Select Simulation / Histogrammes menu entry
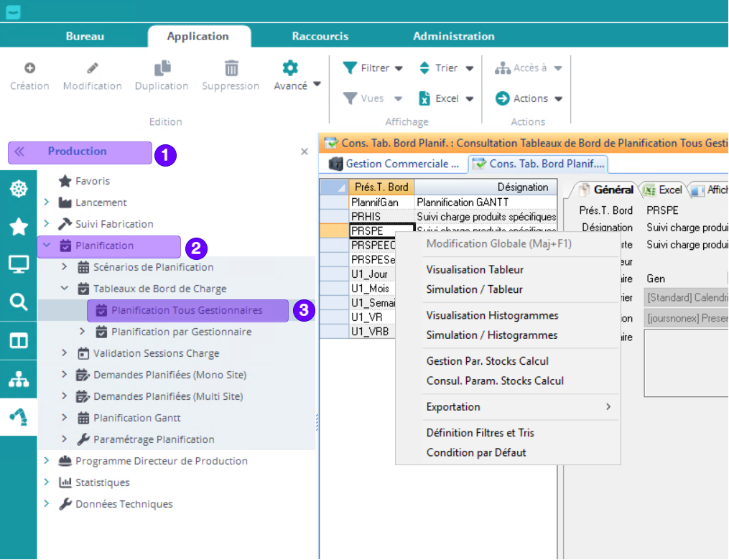 coord(491,335)
